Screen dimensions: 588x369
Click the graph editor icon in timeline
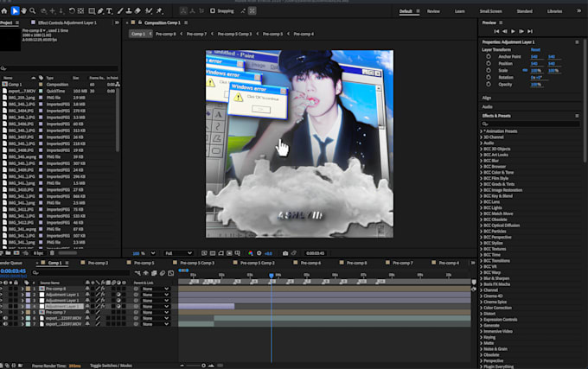click(171, 273)
